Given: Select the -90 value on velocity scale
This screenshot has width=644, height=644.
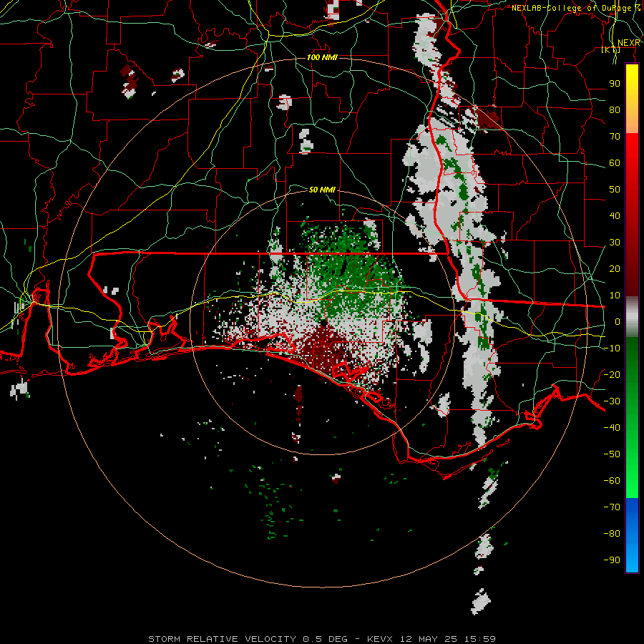Looking at the screenshot, I should [x=612, y=560].
